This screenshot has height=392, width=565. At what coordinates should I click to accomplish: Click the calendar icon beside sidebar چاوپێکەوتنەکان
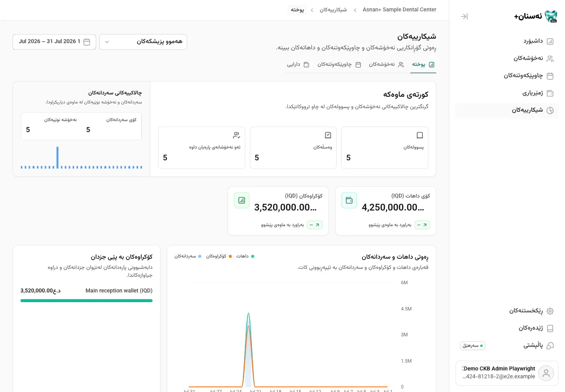tap(550, 76)
